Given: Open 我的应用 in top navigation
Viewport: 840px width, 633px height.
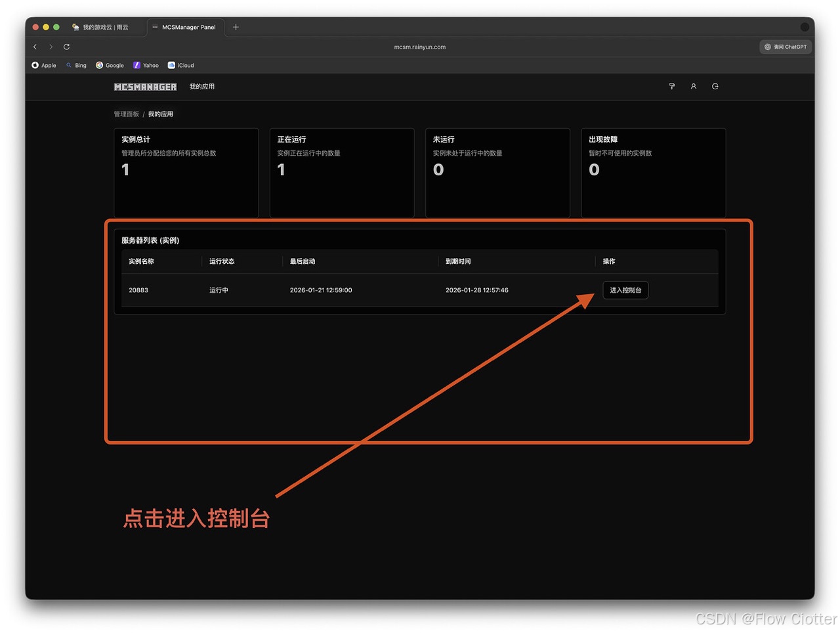Looking at the screenshot, I should pos(202,87).
